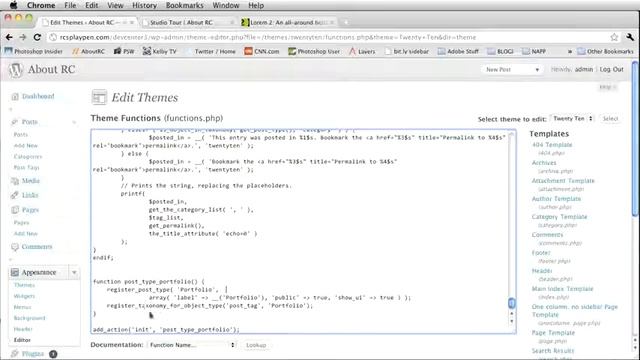The width and height of the screenshot is (640, 360).
Task: Reload the page with refresh icon
Action: pyautogui.click(x=37, y=37)
